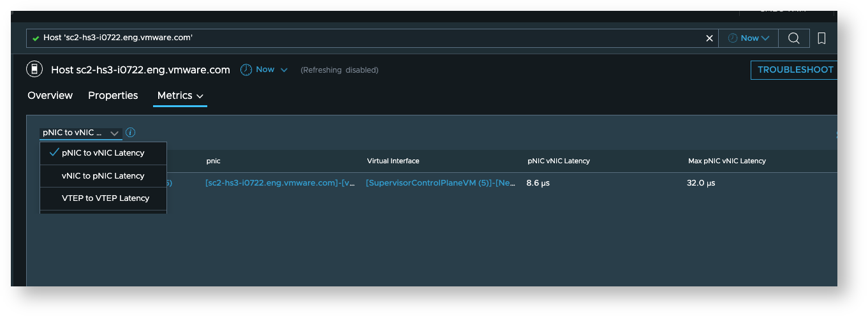Click the TROUBLESHOOT button
Screen dimensions: 868x317
click(795, 70)
